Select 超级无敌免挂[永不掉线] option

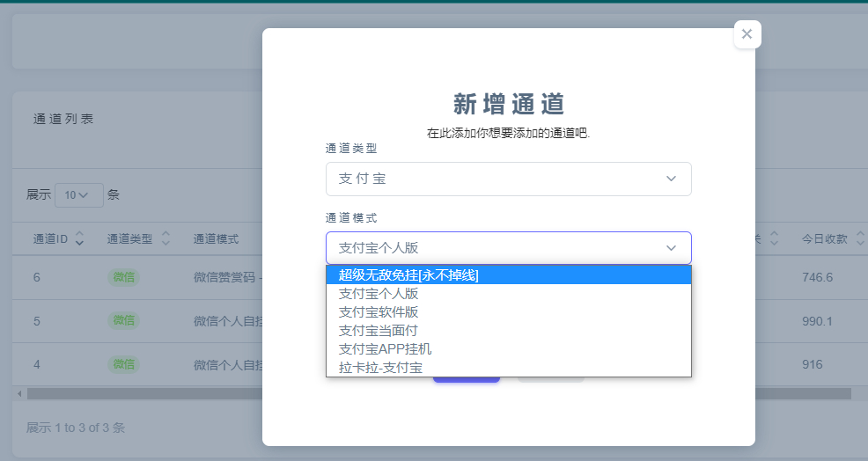[x=508, y=275]
